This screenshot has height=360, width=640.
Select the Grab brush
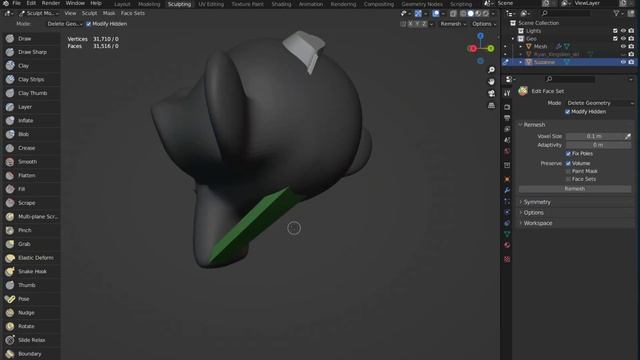[x=32, y=244]
